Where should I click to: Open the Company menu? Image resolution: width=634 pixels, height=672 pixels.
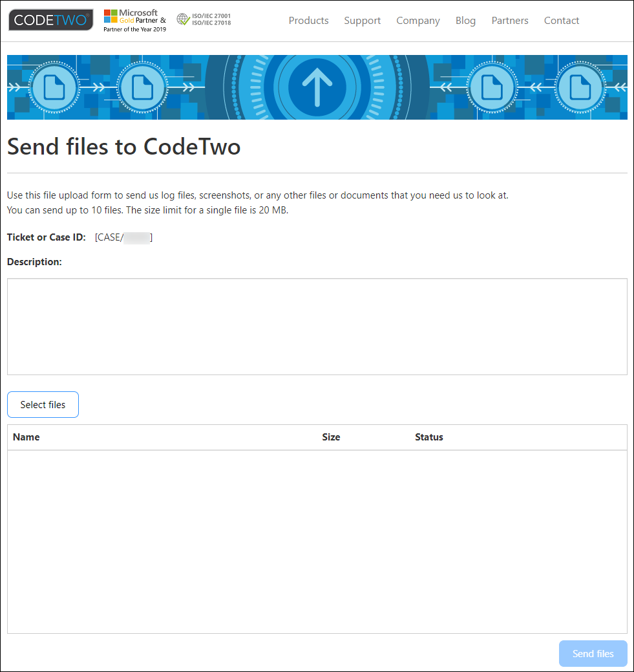pos(418,21)
